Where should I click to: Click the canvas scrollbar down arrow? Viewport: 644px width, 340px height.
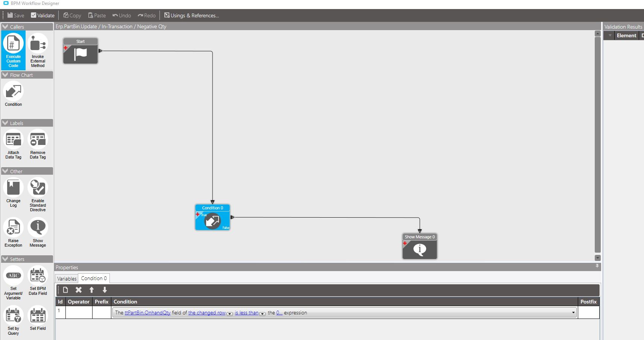pyautogui.click(x=597, y=258)
